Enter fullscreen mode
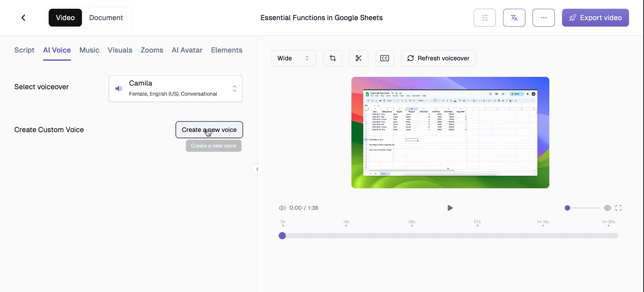Image resolution: width=644 pixels, height=292 pixels. coord(618,208)
